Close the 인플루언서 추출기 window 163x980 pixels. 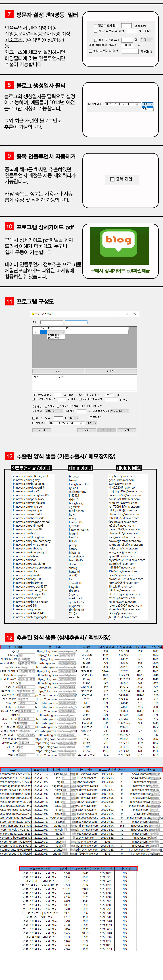point(135,314)
